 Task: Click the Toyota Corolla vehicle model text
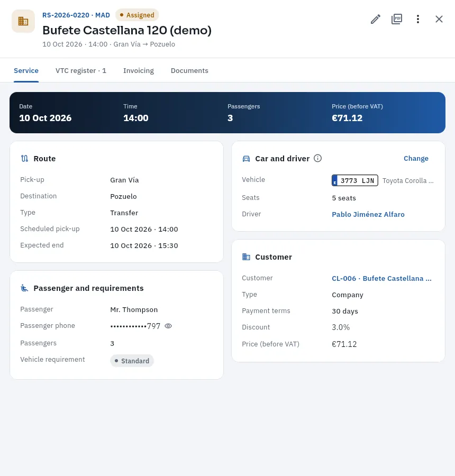[408, 181]
